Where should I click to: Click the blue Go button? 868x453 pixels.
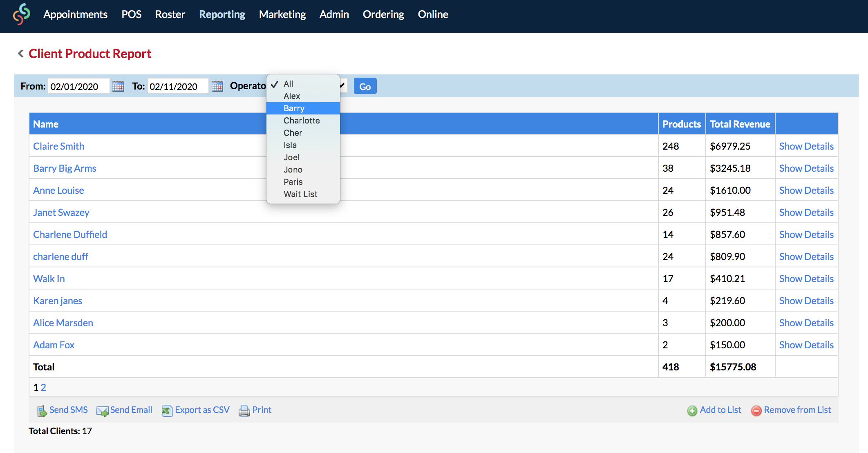pos(365,86)
